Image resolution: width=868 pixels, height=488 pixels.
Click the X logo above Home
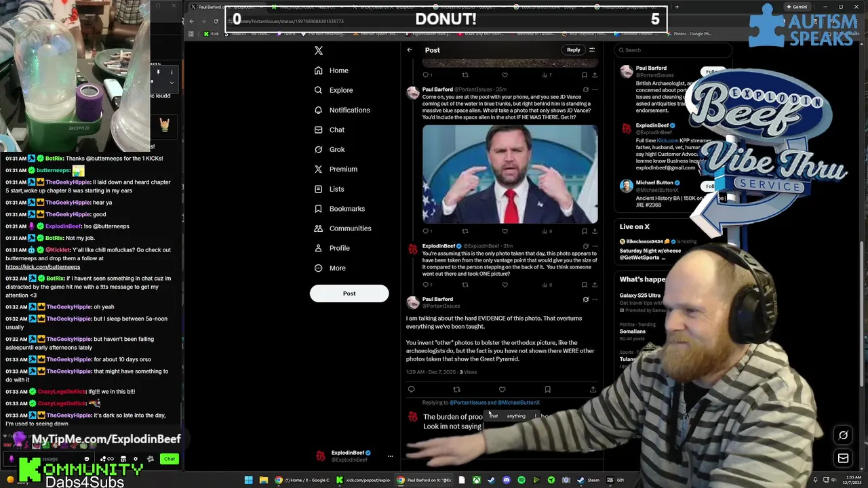(319, 50)
